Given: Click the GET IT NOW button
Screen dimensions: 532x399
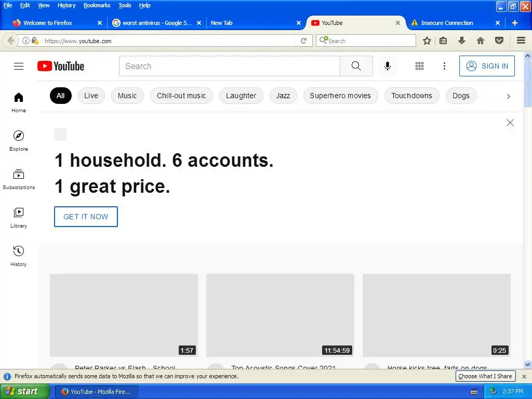Looking at the screenshot, I should pos(86,217).
